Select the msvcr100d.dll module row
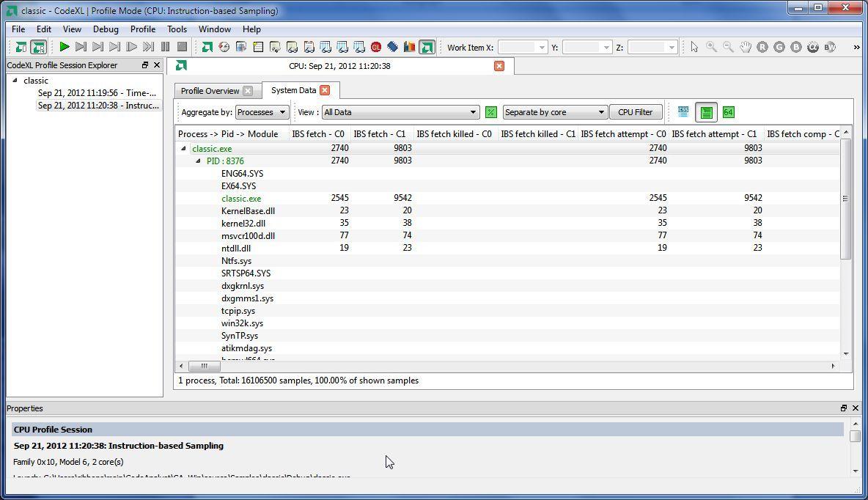 click(507, 236)
